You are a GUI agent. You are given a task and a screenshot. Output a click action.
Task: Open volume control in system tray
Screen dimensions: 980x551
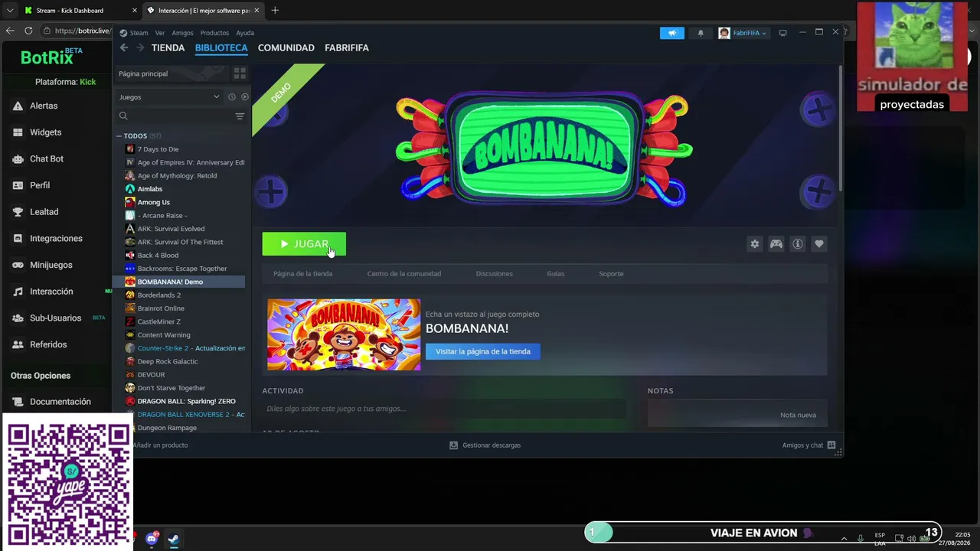[x=911, y=538]
